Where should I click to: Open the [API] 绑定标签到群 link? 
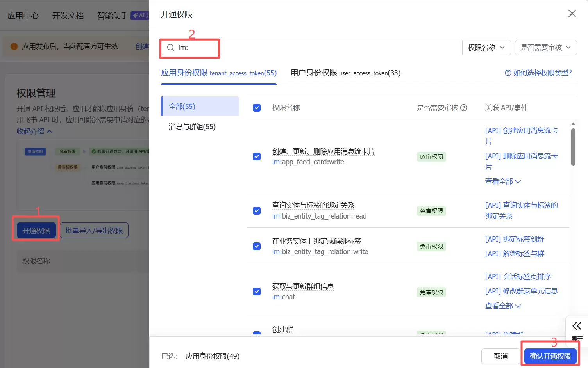[x=515, y=239]
